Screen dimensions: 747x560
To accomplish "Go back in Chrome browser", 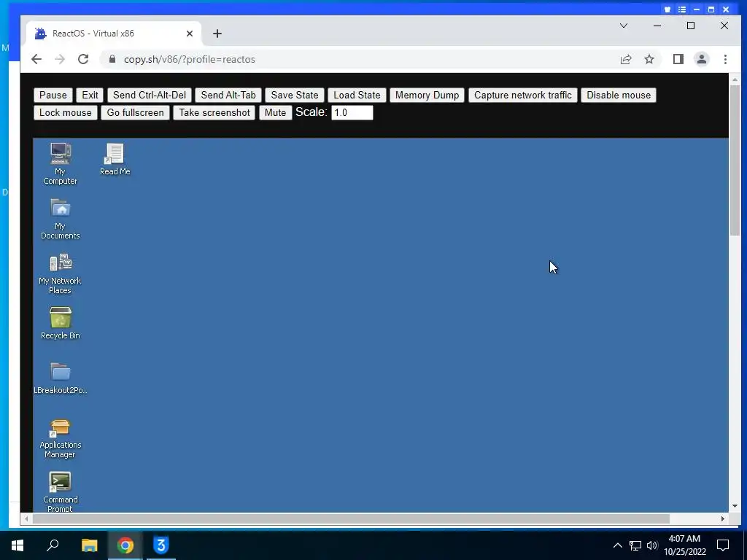I will [x=36, y=59].
